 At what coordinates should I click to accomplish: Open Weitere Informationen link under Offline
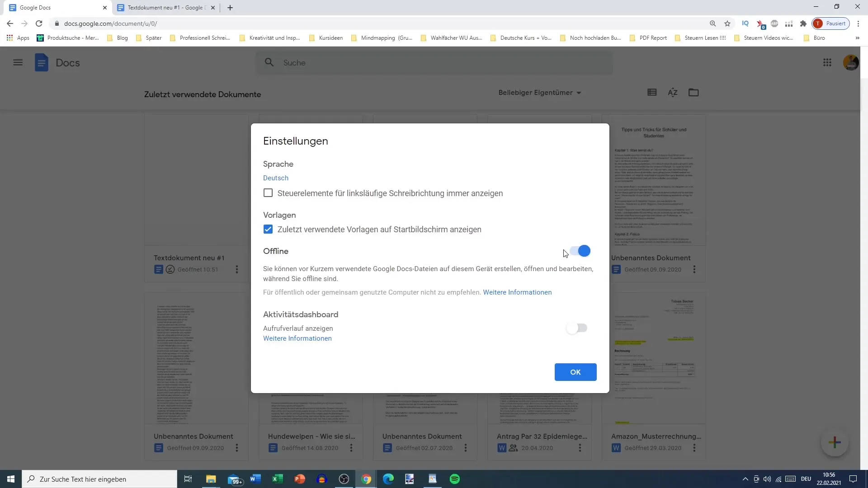coord(517,292)
